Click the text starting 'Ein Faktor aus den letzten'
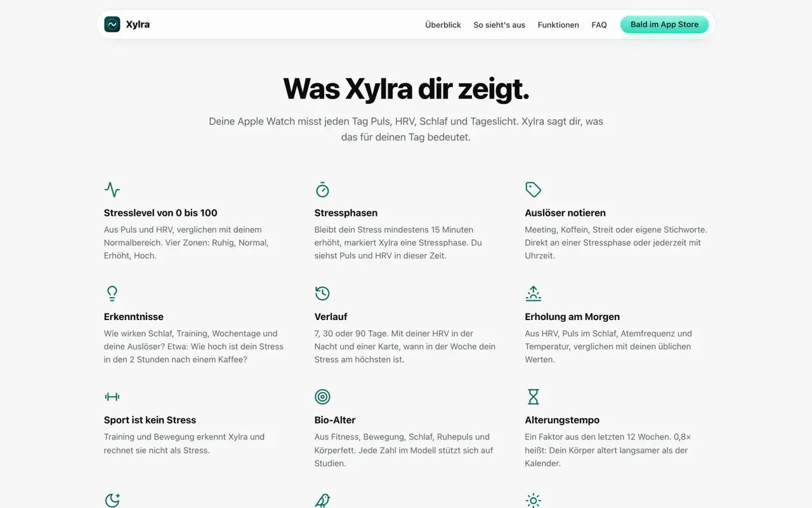The height and width of the screenshot is (508, 812). [608, 450]
